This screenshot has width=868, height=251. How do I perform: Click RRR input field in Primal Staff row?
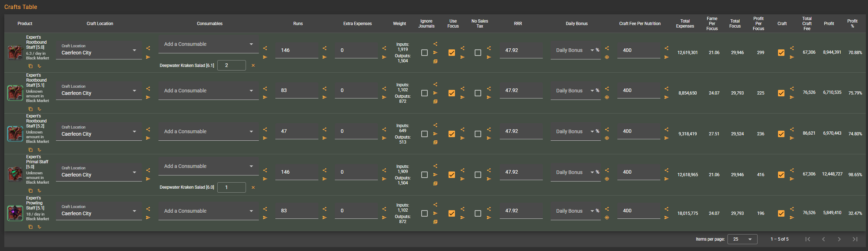point(521,172)
